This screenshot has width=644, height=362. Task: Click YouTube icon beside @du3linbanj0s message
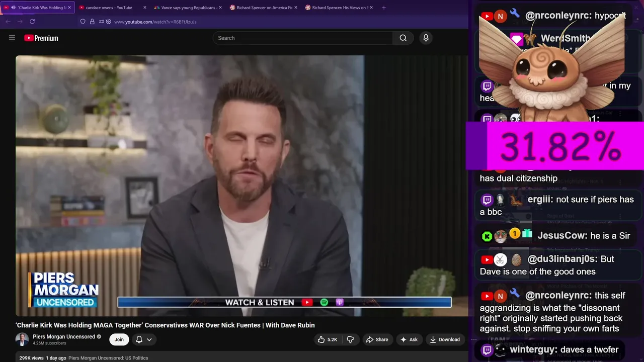(x=487, y=259)
